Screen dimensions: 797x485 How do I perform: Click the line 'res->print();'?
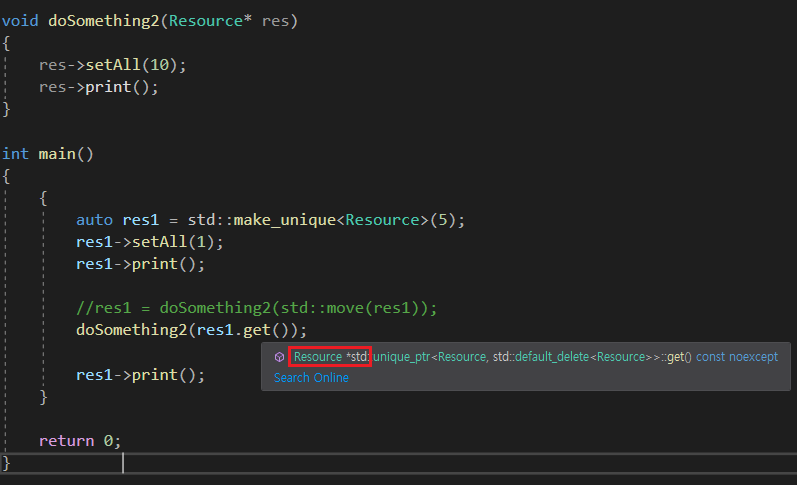point(99,87)
